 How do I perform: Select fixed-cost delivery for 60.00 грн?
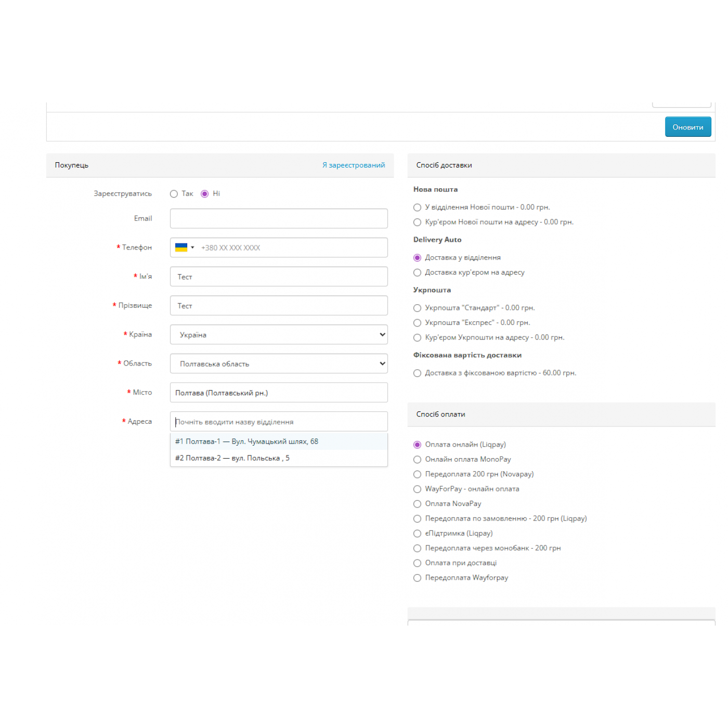(x=417, y=373)
